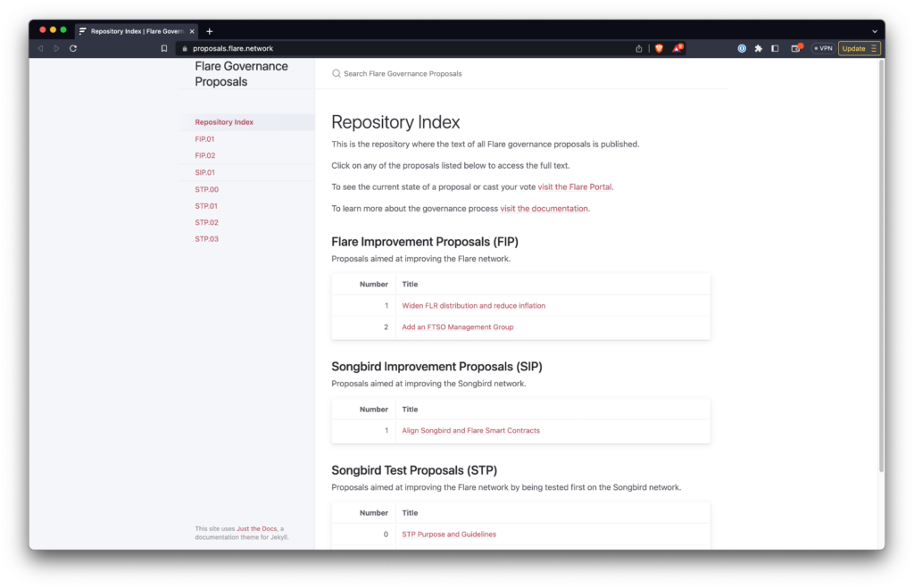This screenshot has height=588, width=914.
Task: Expand the tab list chevron
Action: pyautogui.click(x=875, y=31)
